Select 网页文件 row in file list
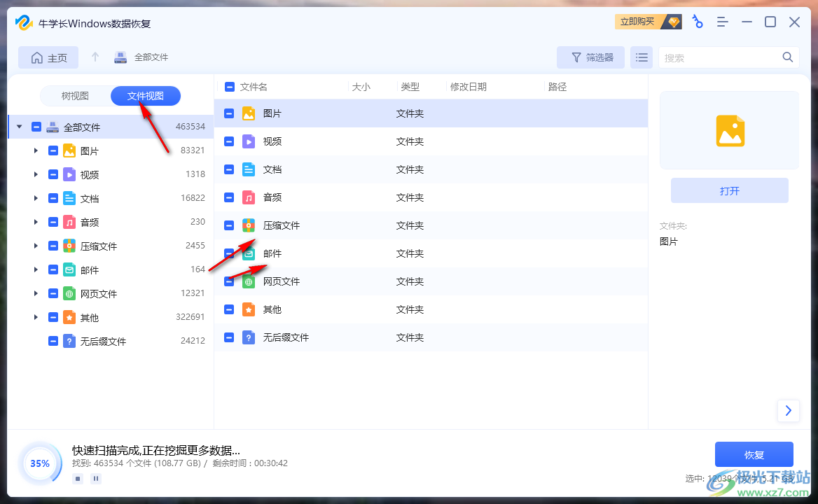The width and height of the screenshot is (818, 504). click(x=431, y=281)
